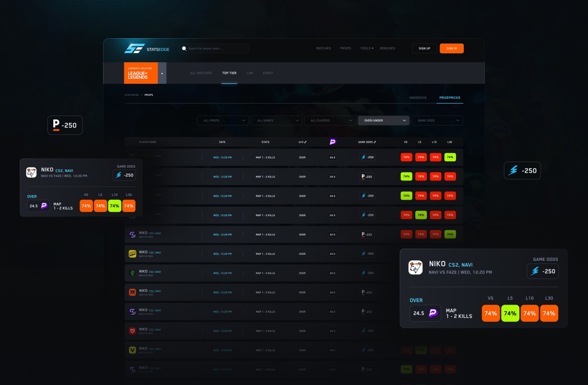Click the search magnifier icon

tap(184, 48)
